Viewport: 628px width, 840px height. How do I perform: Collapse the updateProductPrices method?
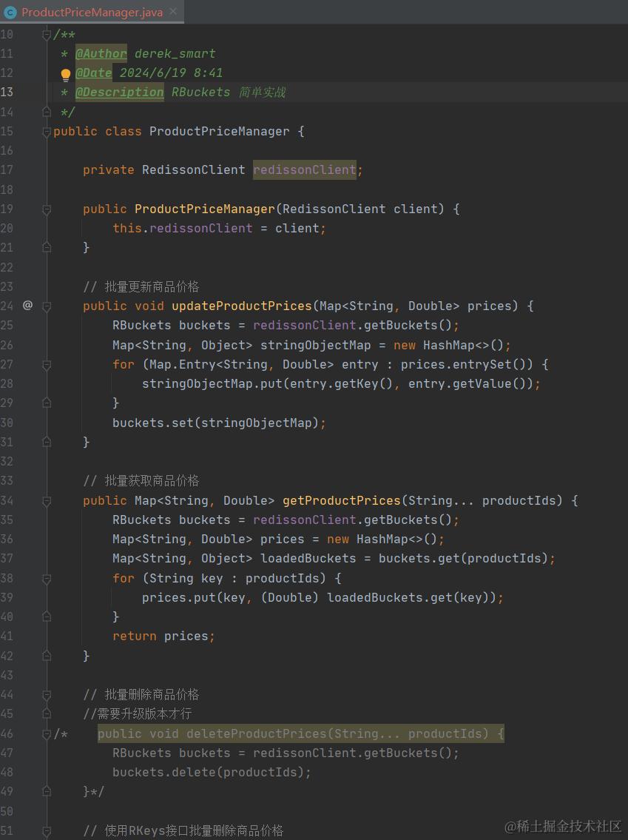46,306
